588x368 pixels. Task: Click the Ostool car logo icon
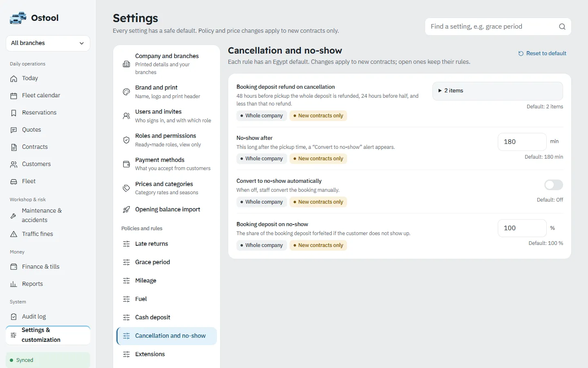(x=18, y=18)
